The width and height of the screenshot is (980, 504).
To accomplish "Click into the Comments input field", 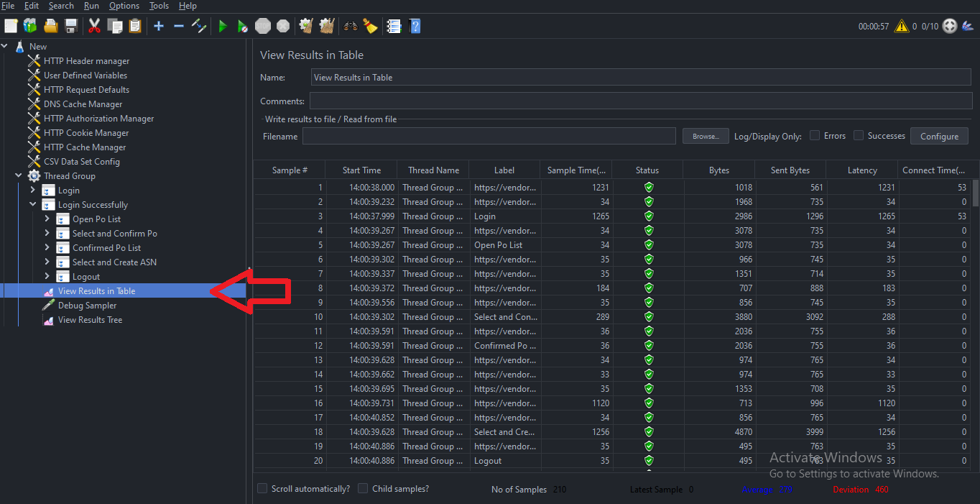I will pyautogui.click(x=641, y=101).
